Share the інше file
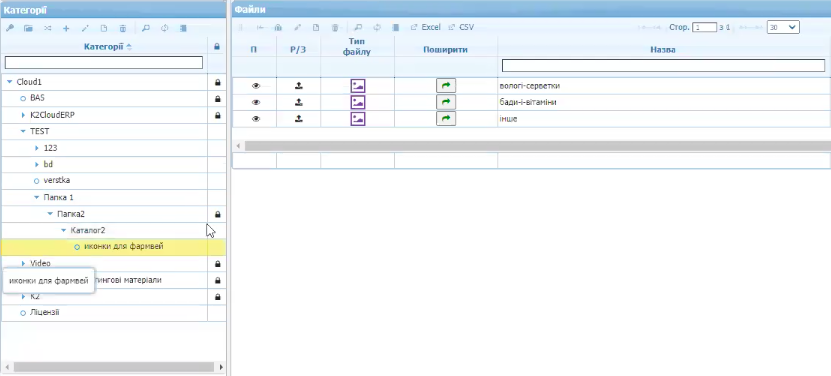This screenshot has width=831, height=376. tap(446, 119)
